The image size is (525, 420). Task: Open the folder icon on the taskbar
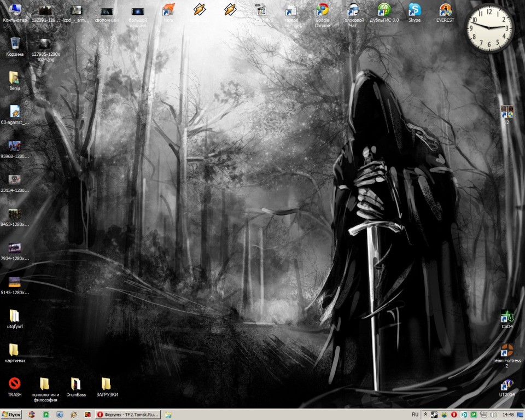click(x=168, y=415)
